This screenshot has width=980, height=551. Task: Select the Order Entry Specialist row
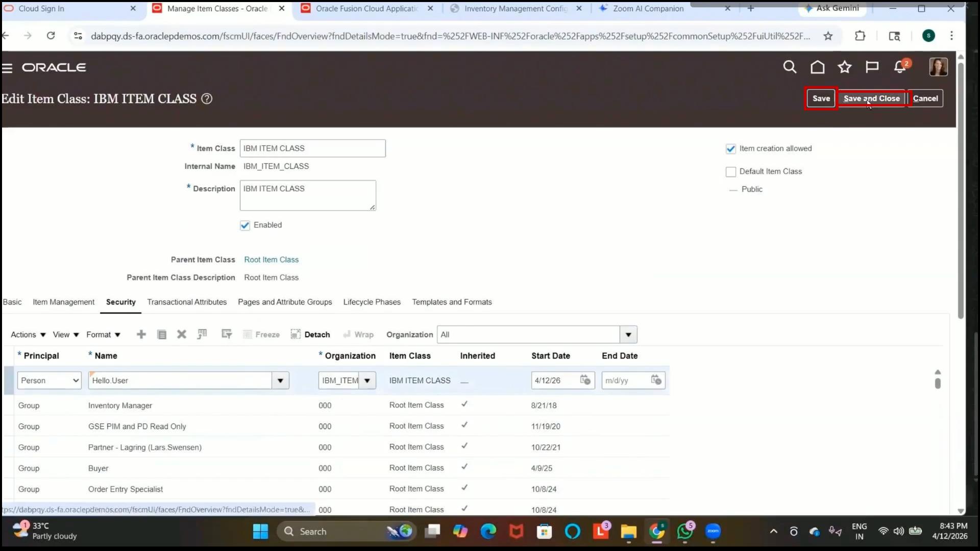click(337, 489)
